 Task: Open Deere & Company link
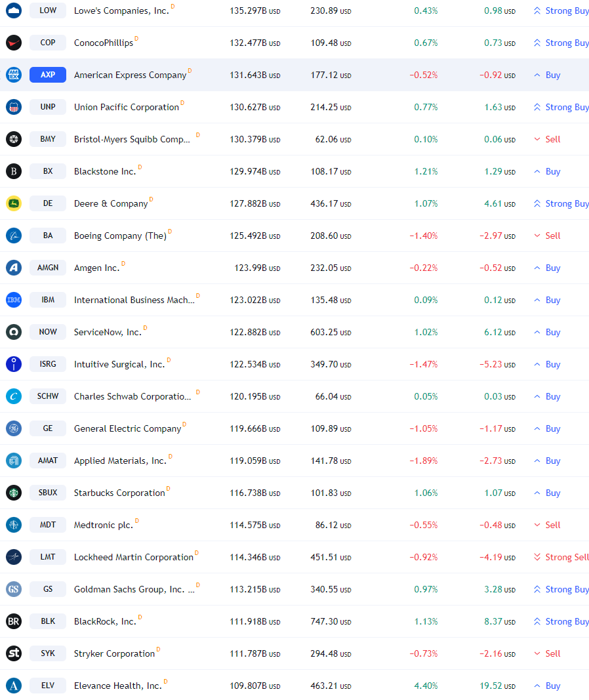(111, 203)
